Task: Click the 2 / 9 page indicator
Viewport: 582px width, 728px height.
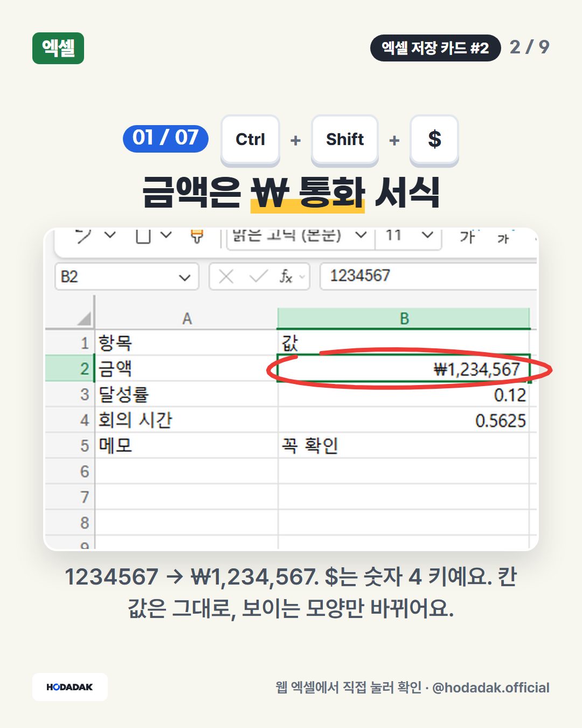Action: coord(529,47)
